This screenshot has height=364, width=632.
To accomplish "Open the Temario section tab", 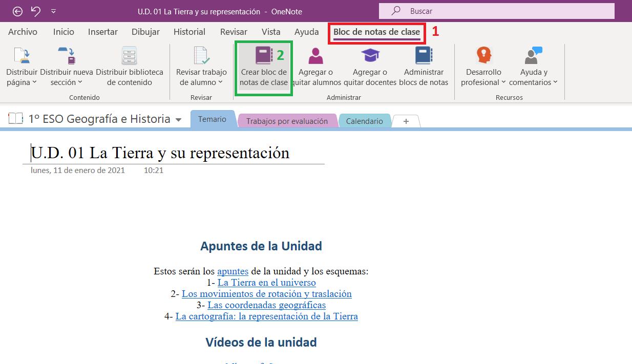I will [x=213, y=119].
